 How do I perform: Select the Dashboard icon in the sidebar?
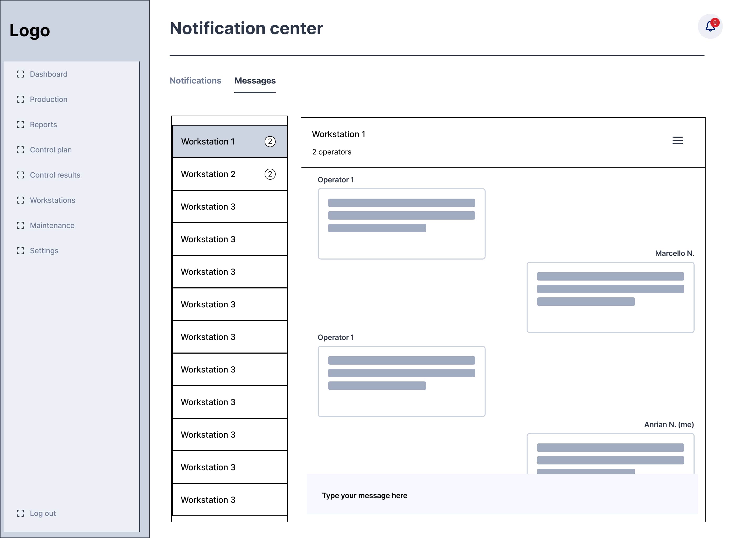pyautogui.click(x=20, y=74)
